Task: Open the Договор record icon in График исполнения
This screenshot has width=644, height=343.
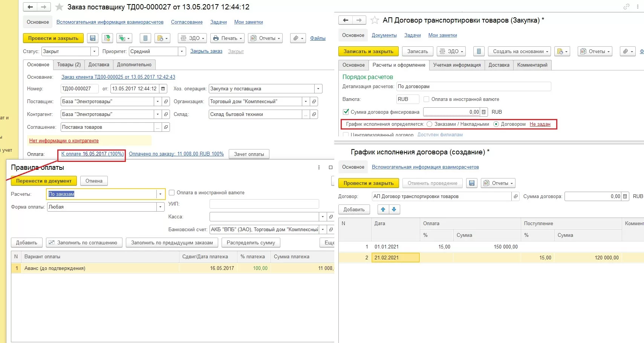Action: tap(516, 197)
